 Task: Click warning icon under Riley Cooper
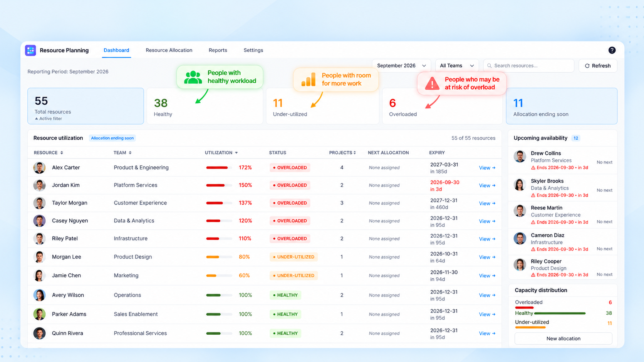[533, 275]
